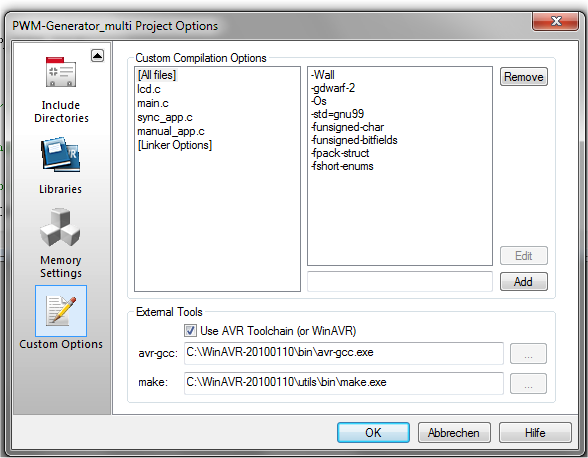Select the -fpack-struct option
588x458 pixels.
coord(340,153)
